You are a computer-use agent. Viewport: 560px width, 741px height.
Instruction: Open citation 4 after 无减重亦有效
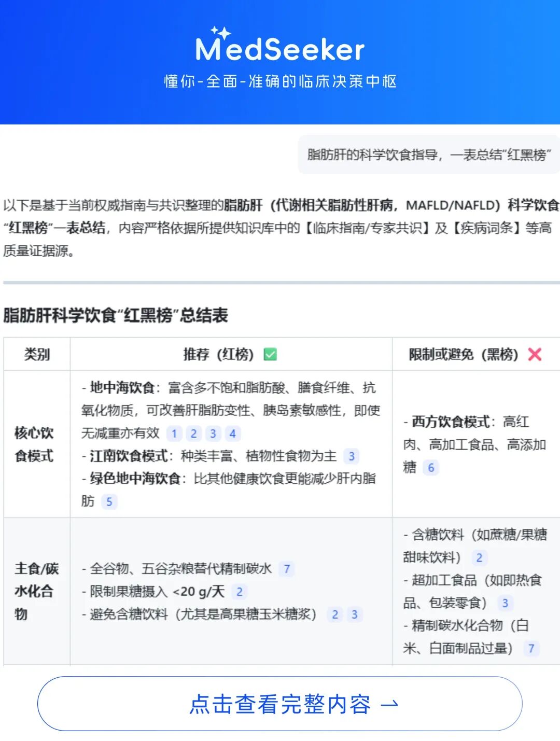tap(232, 434)
